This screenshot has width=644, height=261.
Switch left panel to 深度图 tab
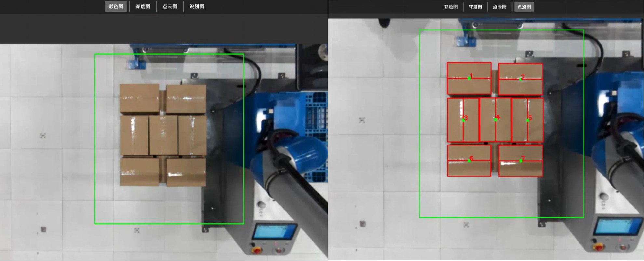(x=143, y=7)
